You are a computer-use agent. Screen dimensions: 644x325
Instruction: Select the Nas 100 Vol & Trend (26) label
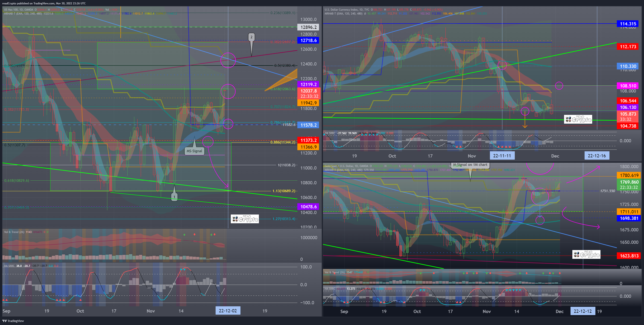pyautogui.click(x=14, y=232)
